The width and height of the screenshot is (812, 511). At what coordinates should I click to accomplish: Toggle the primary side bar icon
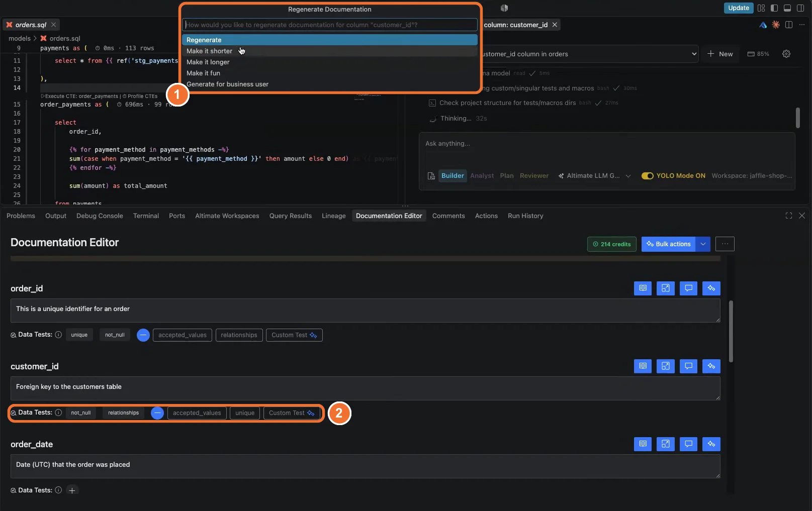[x=774, y=8]
